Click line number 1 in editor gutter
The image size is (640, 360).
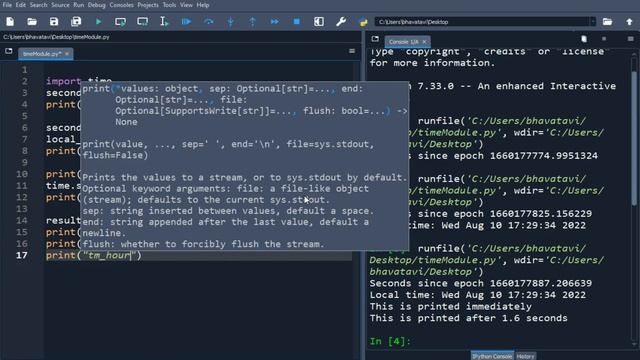click(x=24, y=70)
